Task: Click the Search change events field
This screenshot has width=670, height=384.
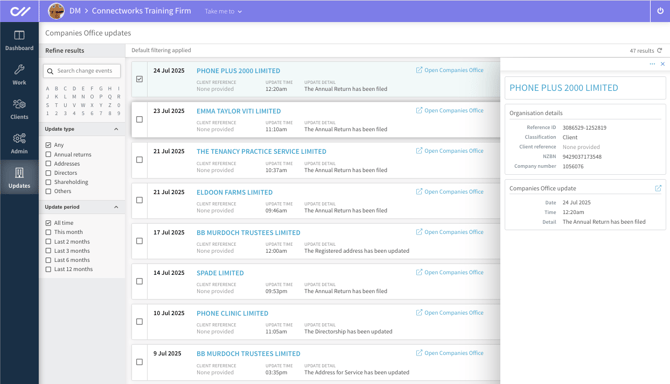Action: tap(82, 71)
